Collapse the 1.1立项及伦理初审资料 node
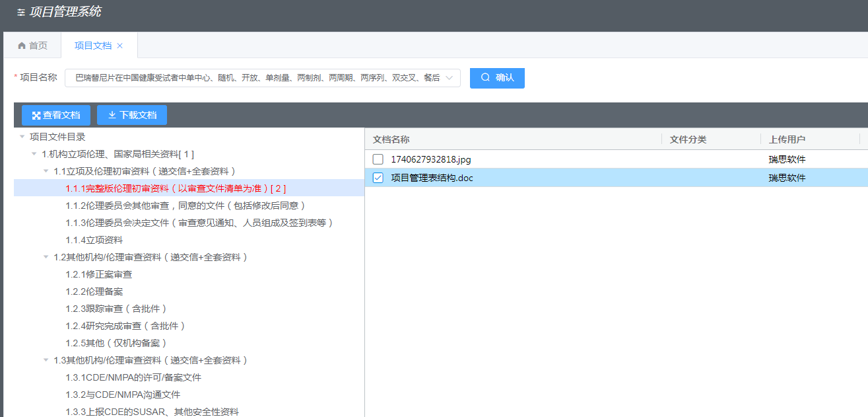This screenshot has height=417, width=868. click(46, 171)
